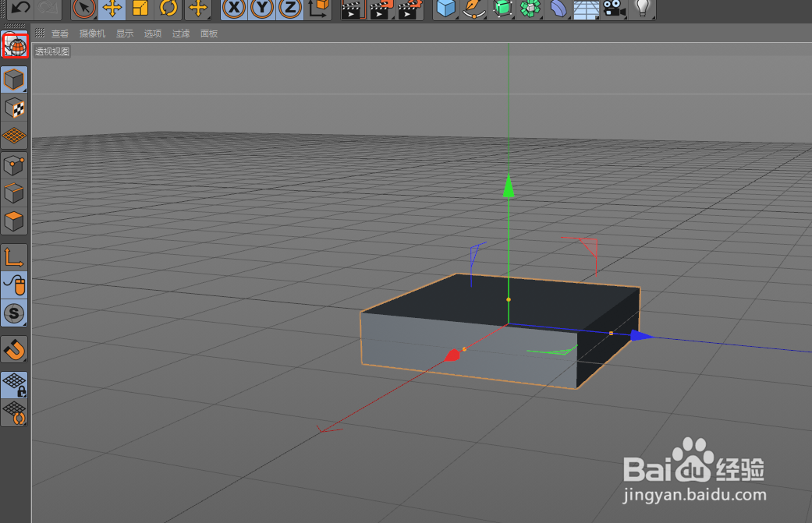
Task: Switch to Edges mode
Action: 14,193
